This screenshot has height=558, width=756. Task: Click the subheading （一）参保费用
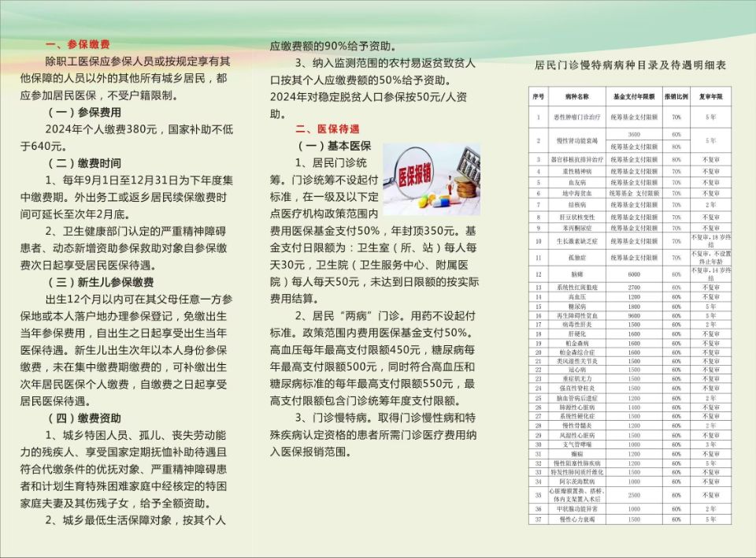coord(83,113)
